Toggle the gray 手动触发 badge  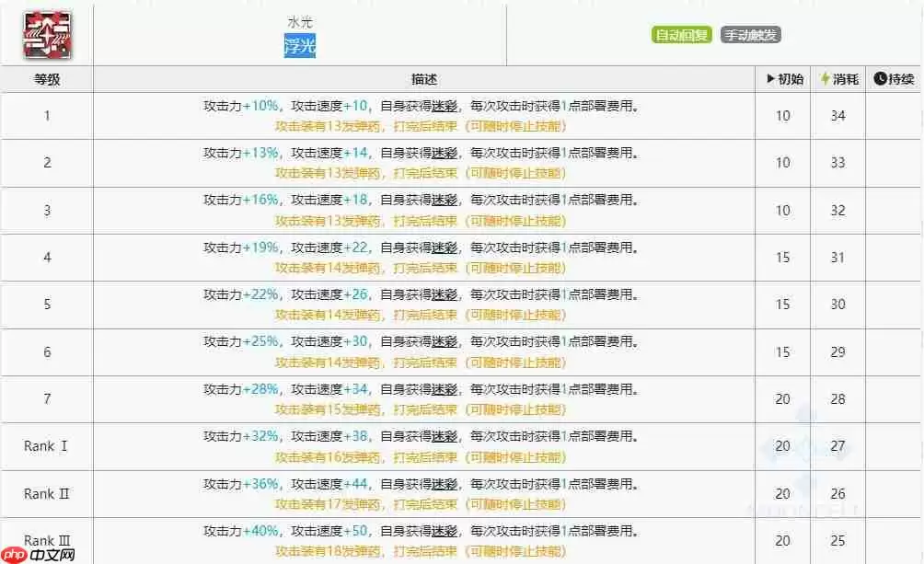(x=752, y=34)
